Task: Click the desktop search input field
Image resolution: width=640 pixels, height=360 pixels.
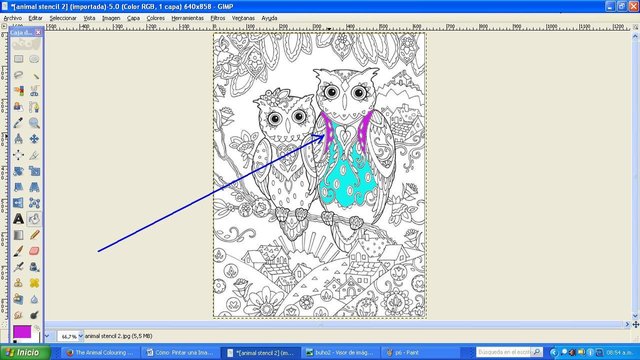Action: tap(504, 352)
